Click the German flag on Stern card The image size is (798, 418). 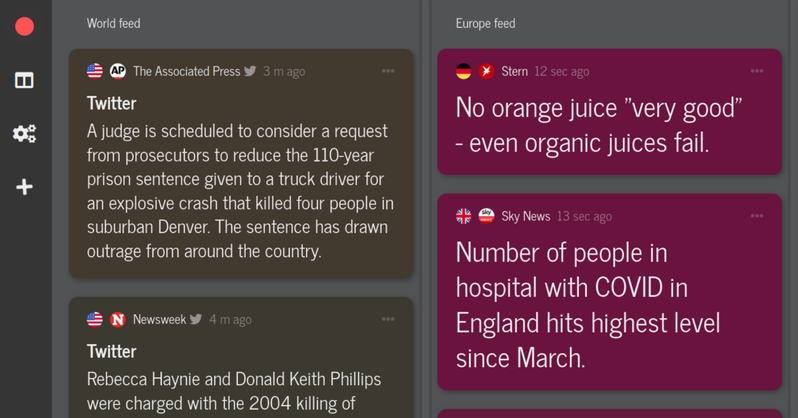pos(464,71)
